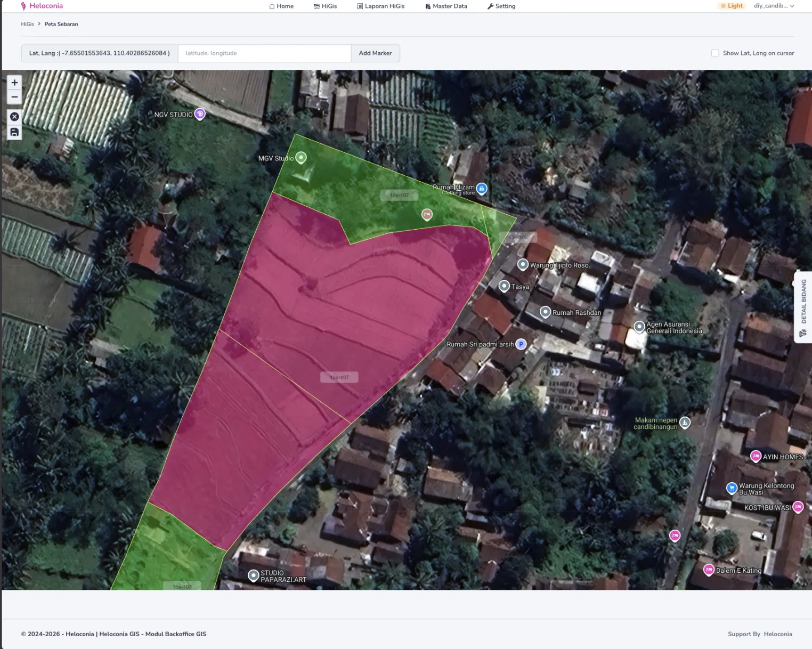Click the Rumah Sri padmi arsih parking marker
The height and width of the screenshot is (649, 812).
[521, 344]
